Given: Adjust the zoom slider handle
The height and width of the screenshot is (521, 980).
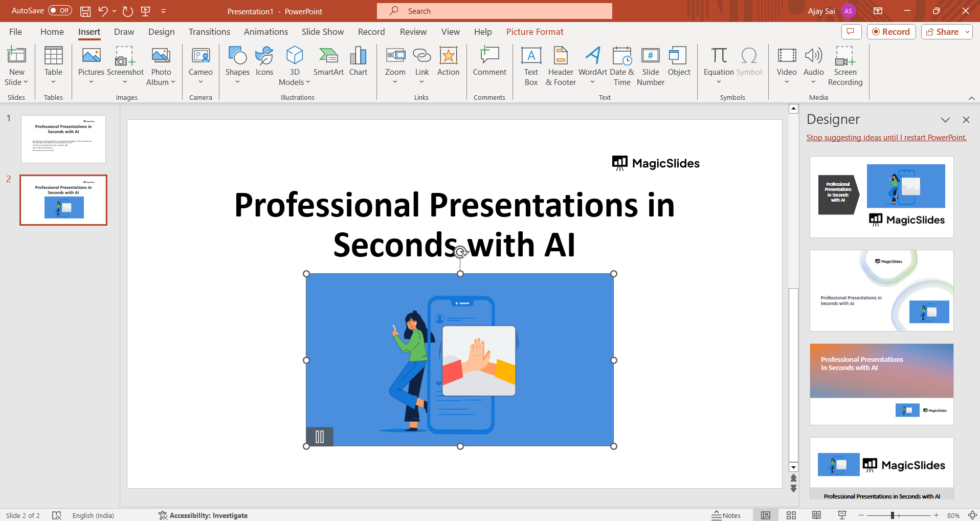Looking at the screenshot, I should pyautogui.click(x=892, y=515).
